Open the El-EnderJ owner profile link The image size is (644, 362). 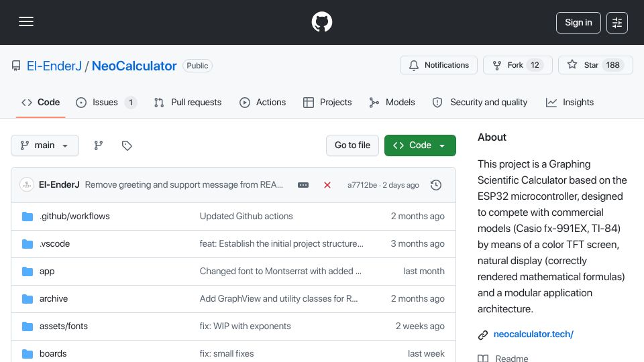pos(54,66)
